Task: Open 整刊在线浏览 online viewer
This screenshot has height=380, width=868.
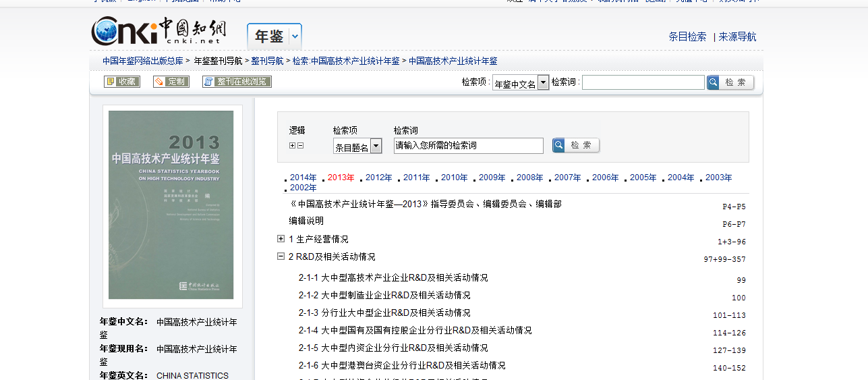Action: tap(237, 82)
